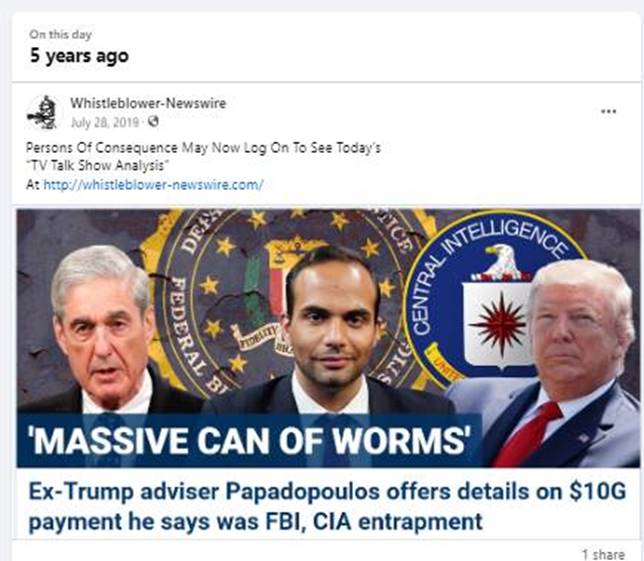Open the whistleblower-newswire.com link
644x561 pixels.
pos(153,185)
